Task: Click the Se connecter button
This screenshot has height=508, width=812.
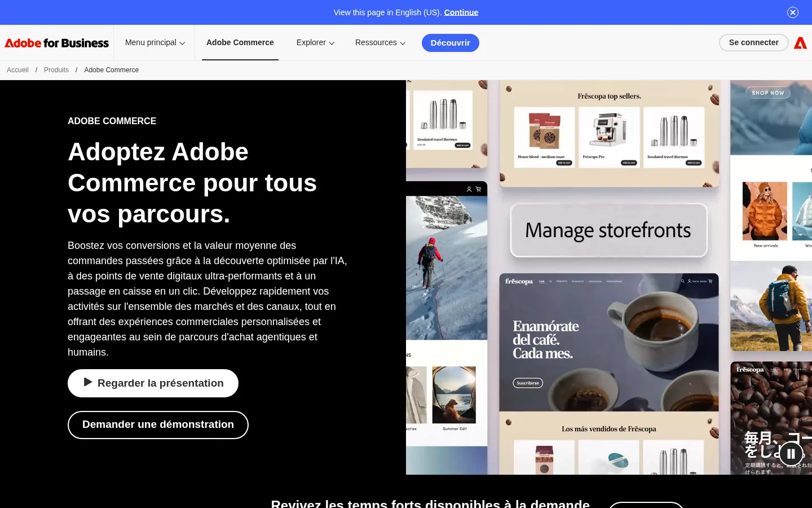Action: coord(753,42)
